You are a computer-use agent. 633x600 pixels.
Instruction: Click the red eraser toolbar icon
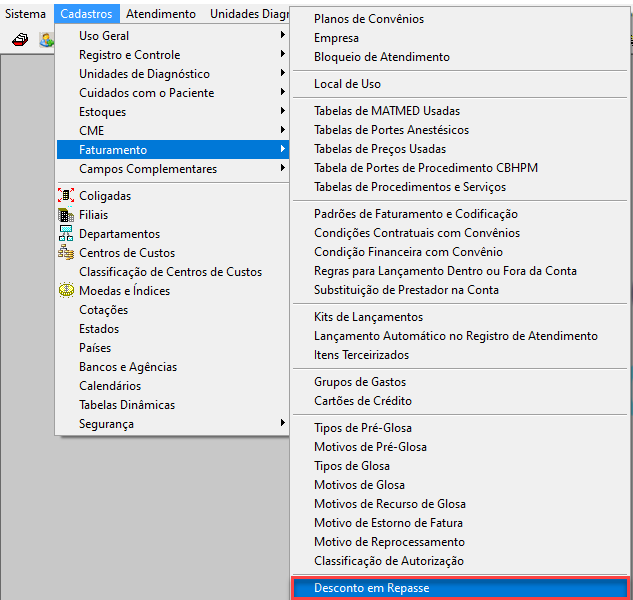tap(20, 40)
